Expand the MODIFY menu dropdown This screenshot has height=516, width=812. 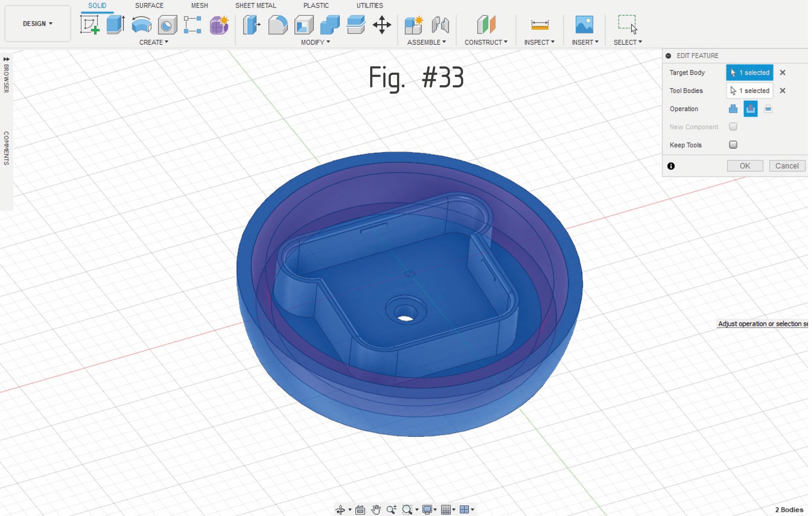[x=315, y=42]
